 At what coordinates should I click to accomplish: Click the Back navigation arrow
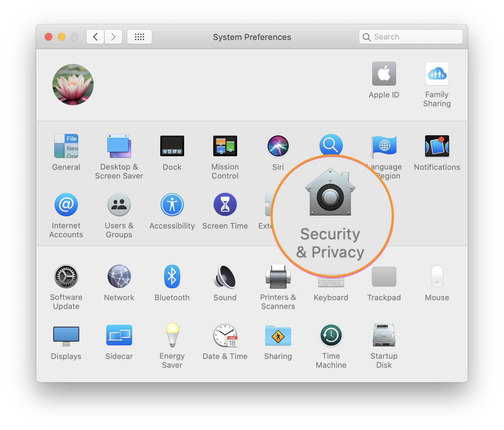coord(95,37)
